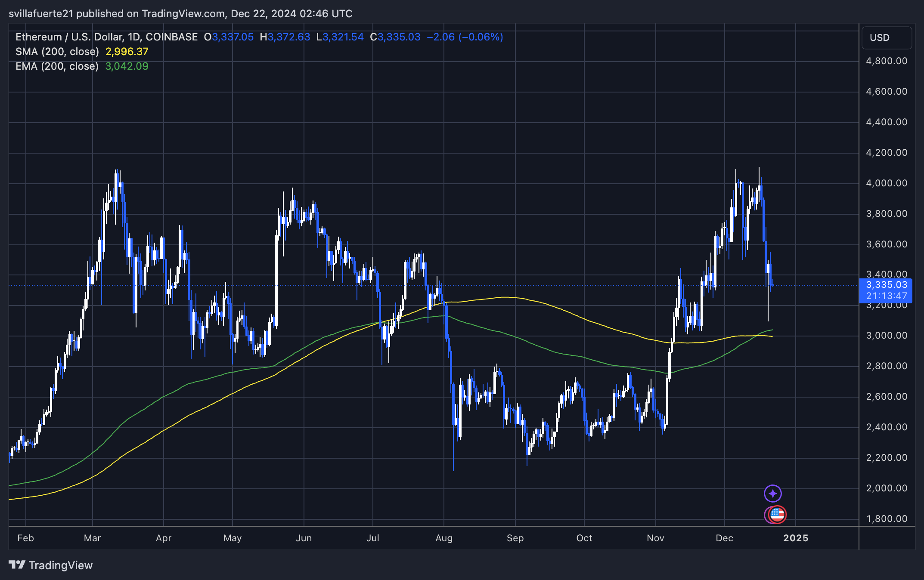The height and width of the screenshot is (580, 924).
Task: Click the Aug label on time axis
Action: [x=444, y=538]
